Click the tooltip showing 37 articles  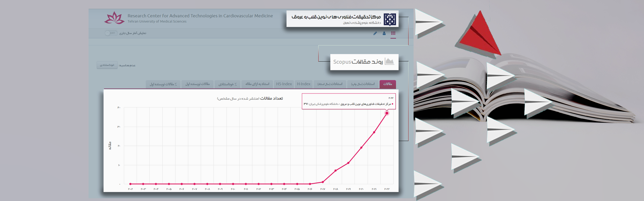click(349, 101)
